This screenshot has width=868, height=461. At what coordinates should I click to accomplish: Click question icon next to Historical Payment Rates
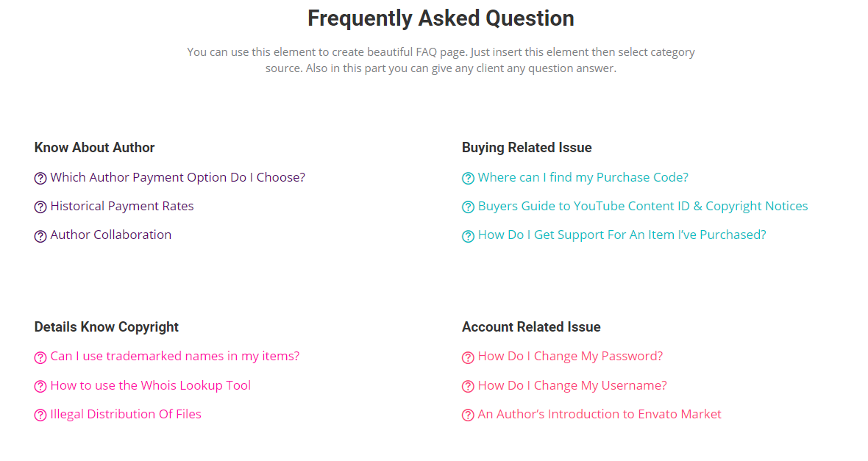point(40,207)
